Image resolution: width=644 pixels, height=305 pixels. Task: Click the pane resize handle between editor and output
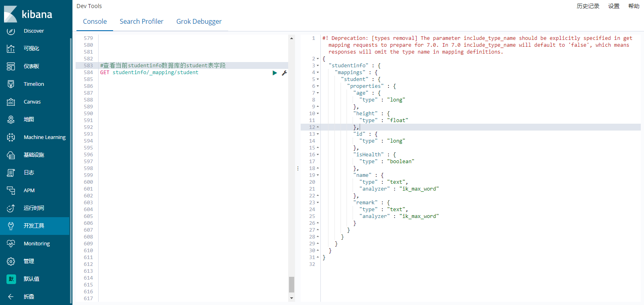coord(298,168)
